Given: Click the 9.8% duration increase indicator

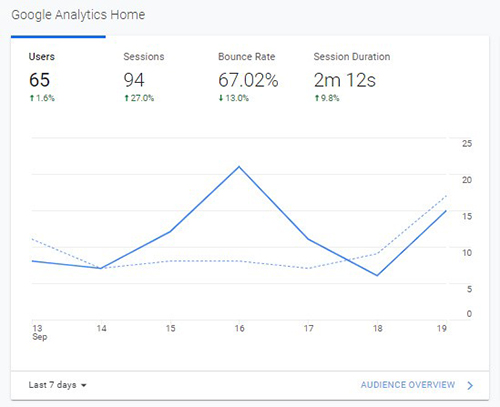Looking at the screenshot, I should [x=327, y=98].
